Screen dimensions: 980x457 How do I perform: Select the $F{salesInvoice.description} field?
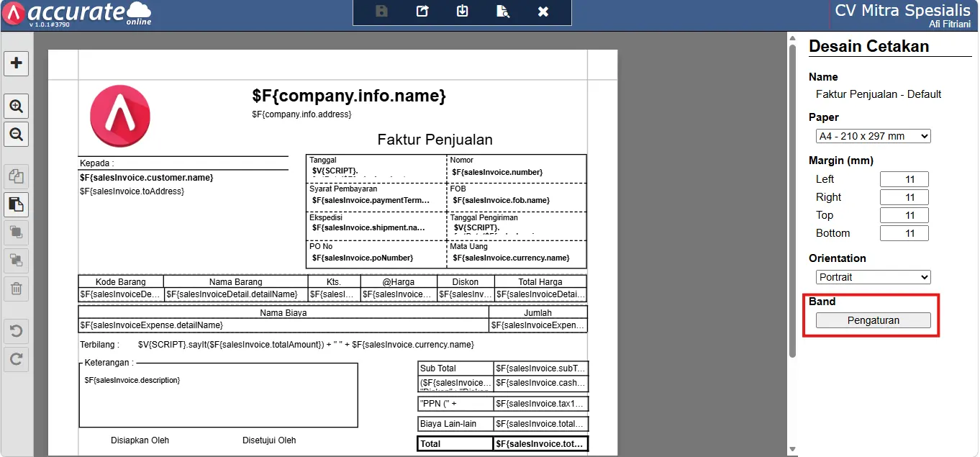pyautogui.click(x=132, y=380)
